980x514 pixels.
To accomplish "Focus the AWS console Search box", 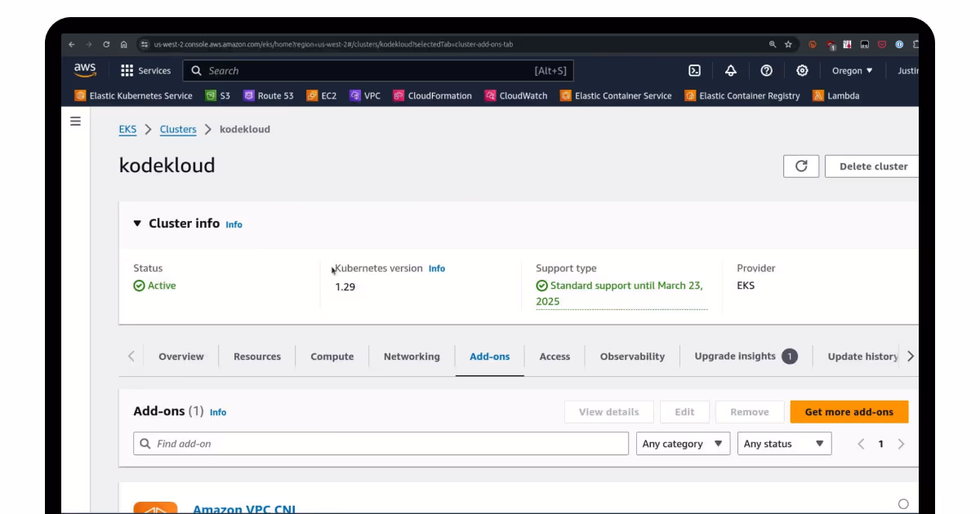I will click(x=378, y=71).
